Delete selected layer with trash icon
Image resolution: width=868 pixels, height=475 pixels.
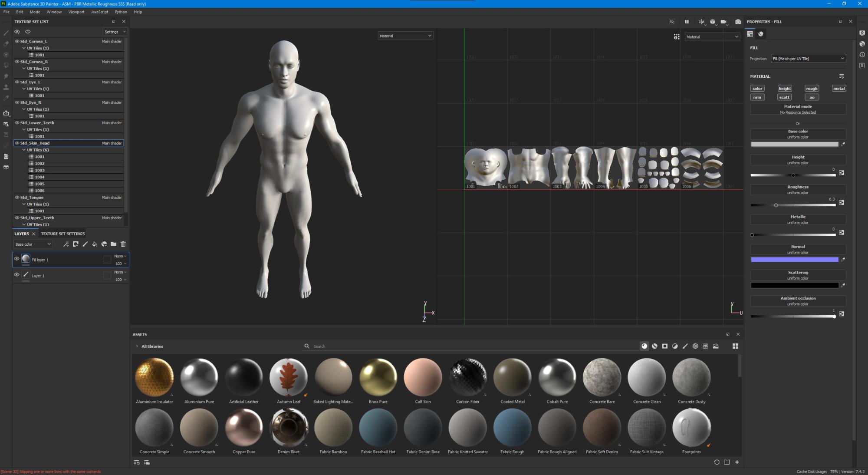(x=123, y=244)
